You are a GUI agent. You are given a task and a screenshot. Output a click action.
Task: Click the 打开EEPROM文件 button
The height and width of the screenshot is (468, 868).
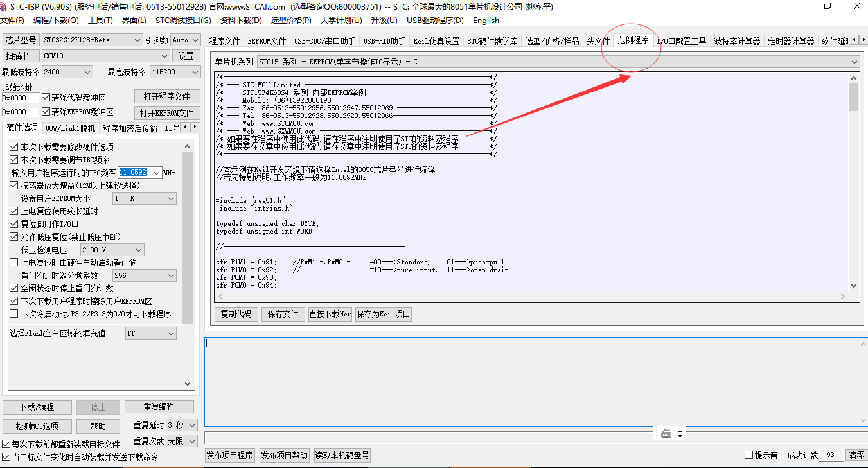pos(167,112)
